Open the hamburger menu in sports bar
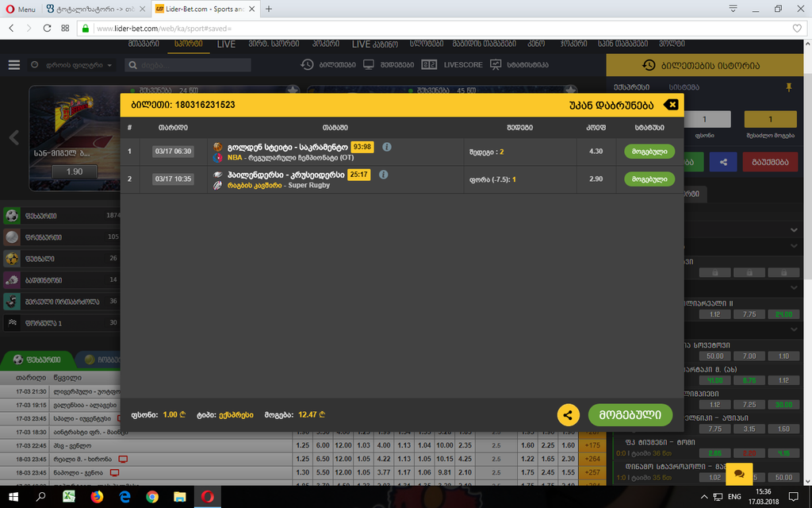Screen dimensions: 812x508 tap(14, 65)
